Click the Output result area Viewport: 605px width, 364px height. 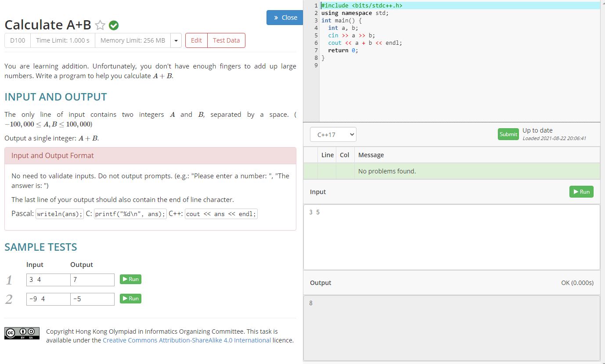451,328
